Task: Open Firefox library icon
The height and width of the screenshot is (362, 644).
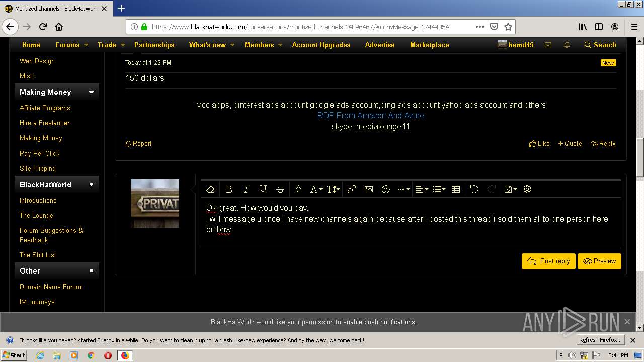Action: [x=583, y=27]
